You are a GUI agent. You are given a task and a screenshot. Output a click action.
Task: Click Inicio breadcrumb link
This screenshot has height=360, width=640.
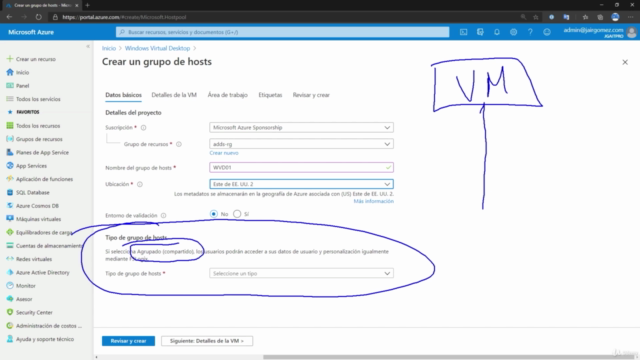coord(109,48)
